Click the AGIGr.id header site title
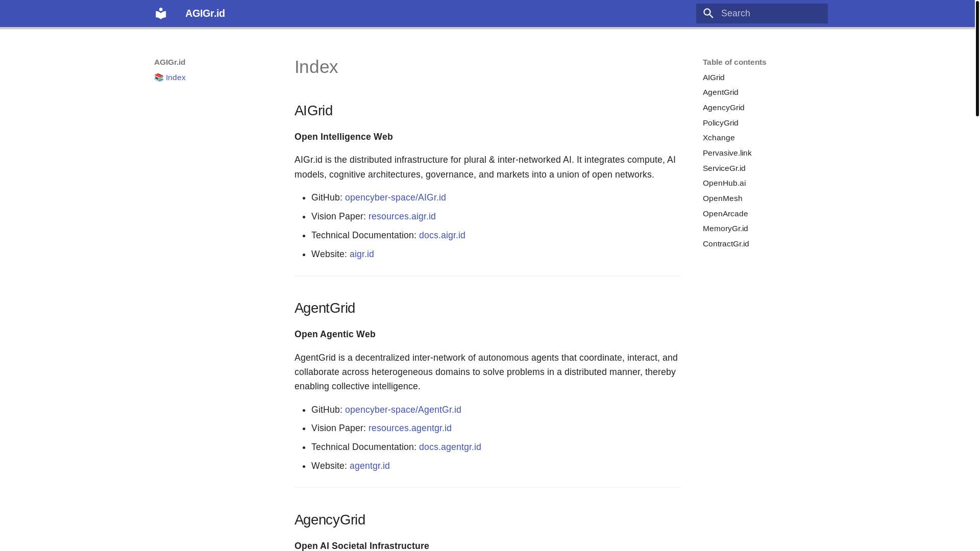The height and width of the screenshot is (551, 980). pyautogui.click(x=205, y=13)
